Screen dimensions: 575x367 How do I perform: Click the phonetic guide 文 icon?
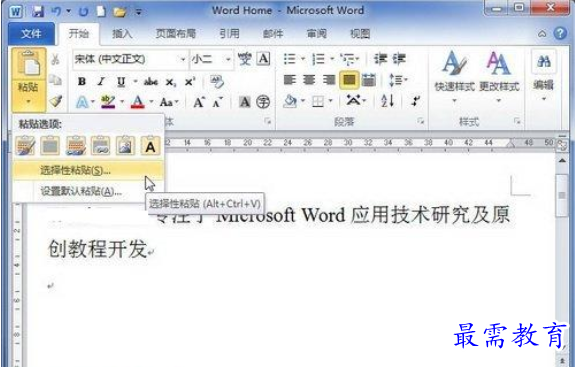point(245,59)
